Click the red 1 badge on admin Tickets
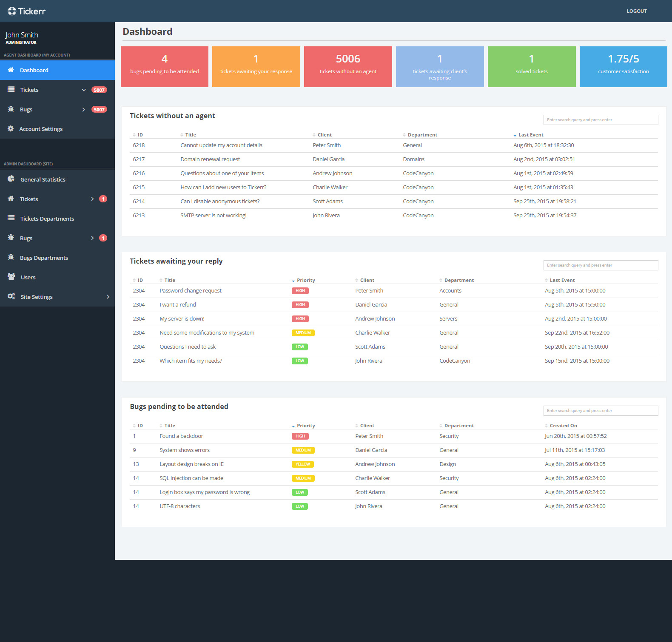The width and height of the screenshot is (672, 642). click(103, 199)
